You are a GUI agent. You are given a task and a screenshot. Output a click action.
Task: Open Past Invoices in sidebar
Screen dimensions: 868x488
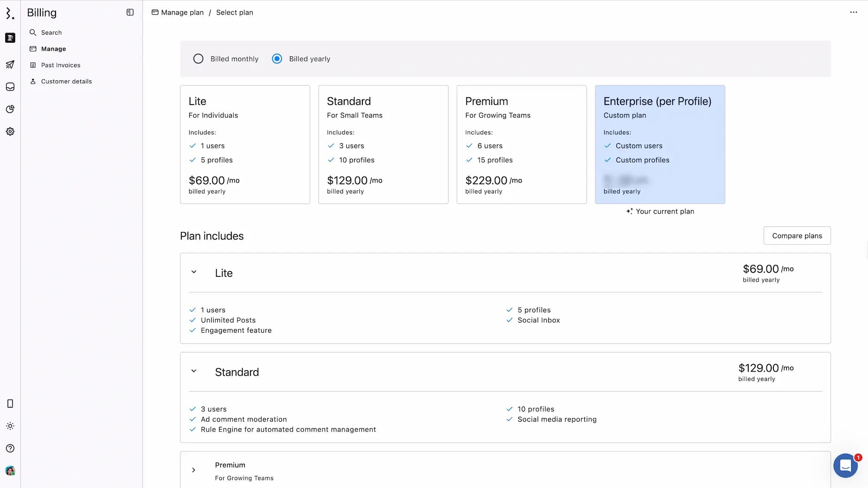pyautogui.click(x=60, y=65)
